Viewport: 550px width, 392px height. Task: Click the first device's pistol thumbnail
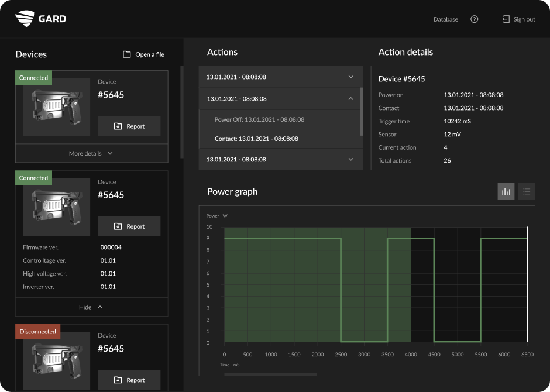(x=56, y=107)
